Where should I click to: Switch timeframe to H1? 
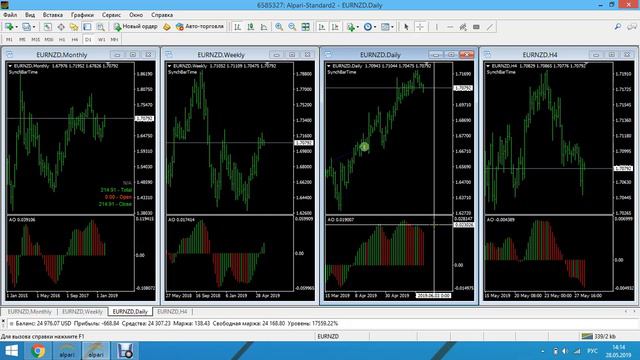coord(62,40)
